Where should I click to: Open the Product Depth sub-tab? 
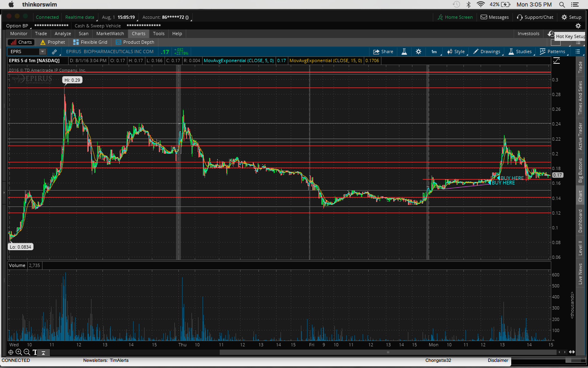[x=135, y=42]
